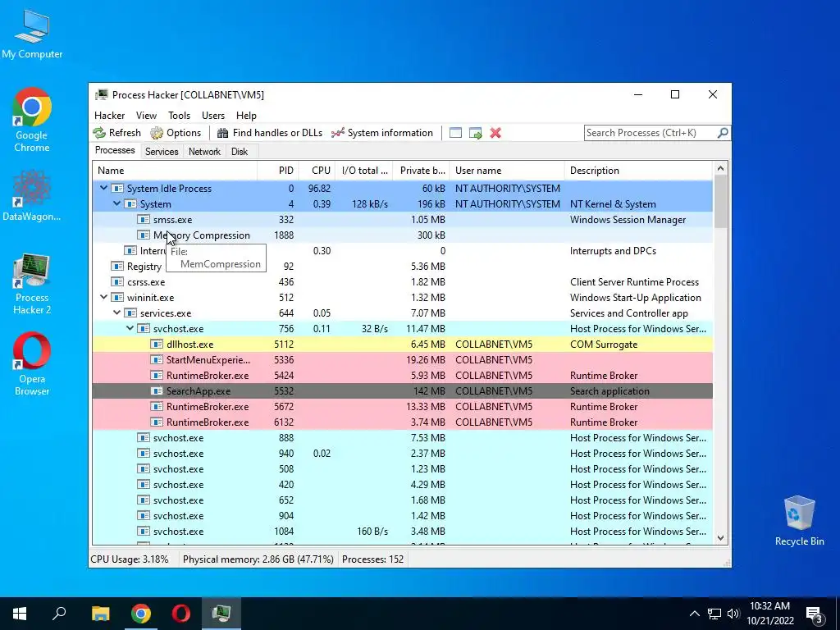840x630 pixels.
Task: Click the Refresh toolbar icon
Action: click(99, 133)
